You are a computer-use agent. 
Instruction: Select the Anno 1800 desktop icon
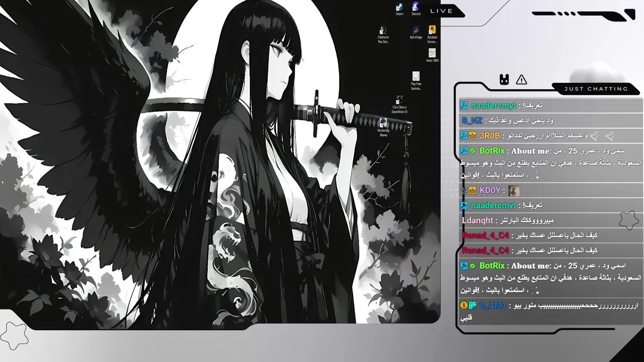pyautogui.click(x=432, y=55)
